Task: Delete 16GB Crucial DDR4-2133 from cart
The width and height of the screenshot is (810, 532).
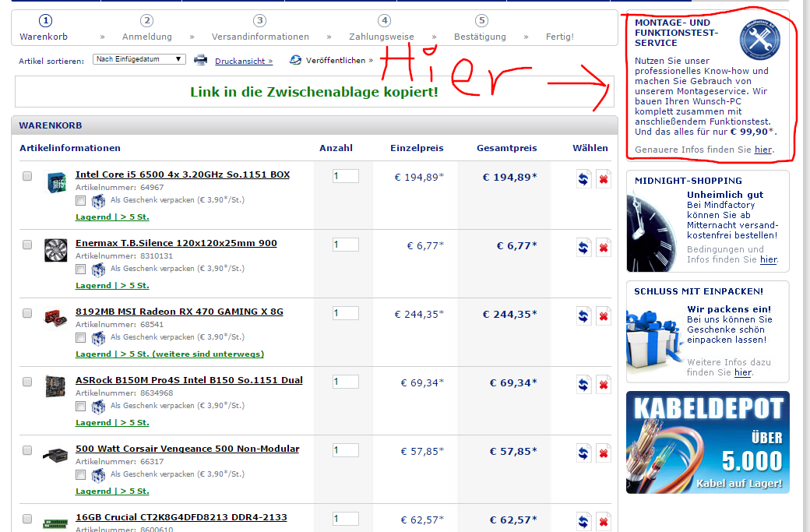Action: 604,522
